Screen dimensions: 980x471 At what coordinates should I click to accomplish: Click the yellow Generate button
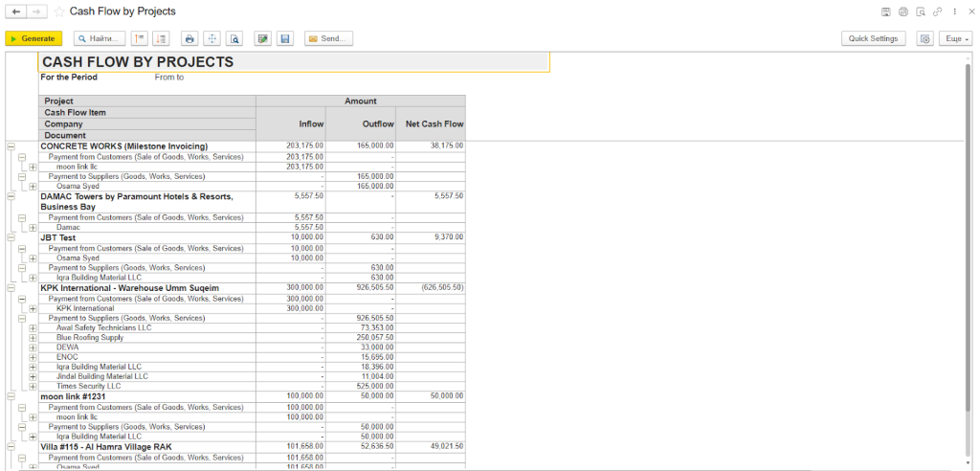33,38
